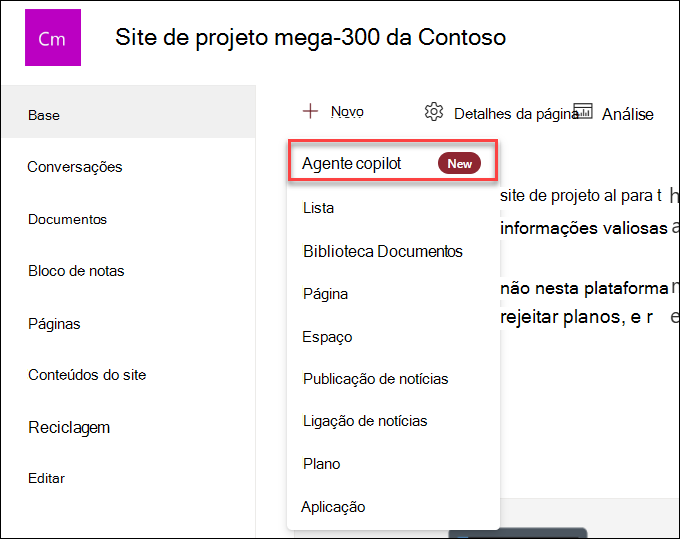This screenshot has height=539, width=680.
Task: Open Reciclagem in the left navigation
Action: [69, 428]
